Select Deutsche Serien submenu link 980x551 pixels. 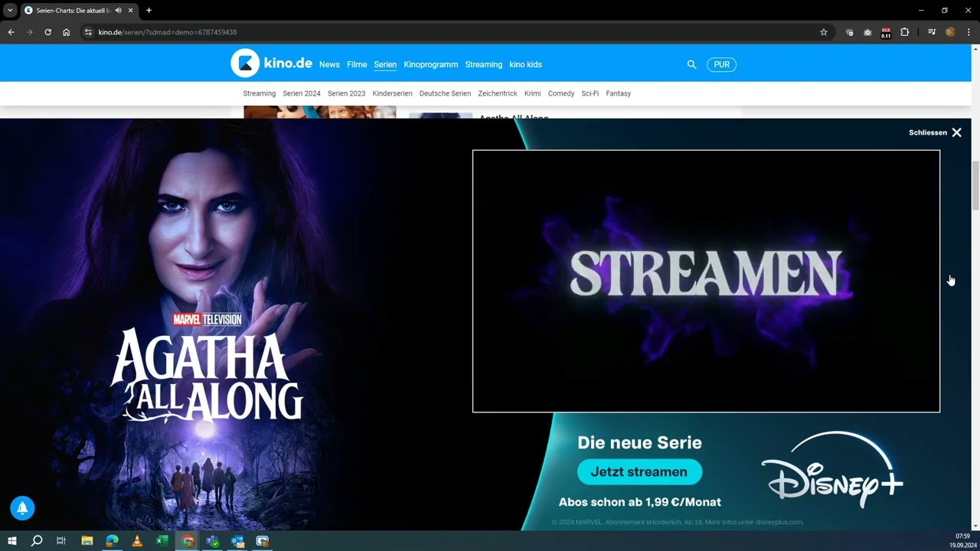coord(446,93)
